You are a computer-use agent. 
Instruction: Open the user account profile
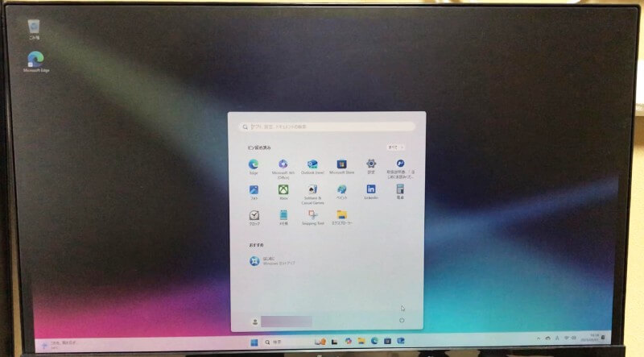[281, 322]
